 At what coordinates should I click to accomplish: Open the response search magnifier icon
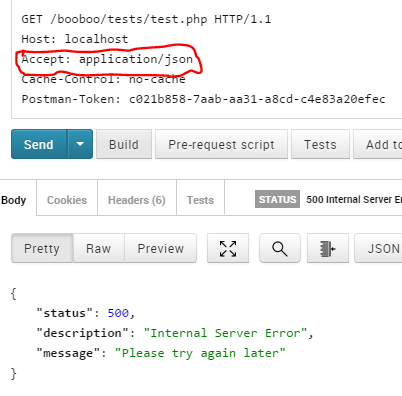click(x=280, y=248)
